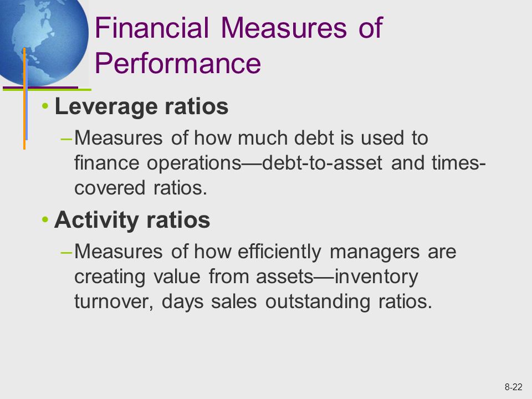Click the text 'debt-to-asset' in the leverage paragraph
This screenshot has width=532, height=399.
coord(323,162)
